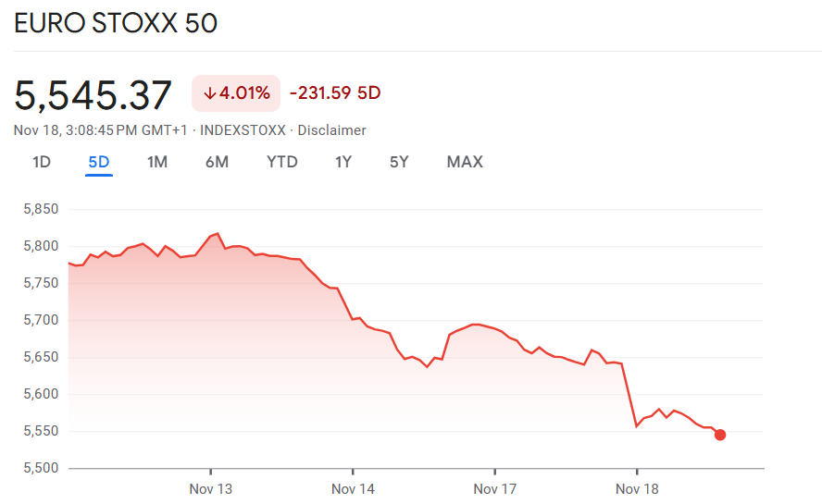
Task: Select the 5D range tab
Action: [99, 163]
